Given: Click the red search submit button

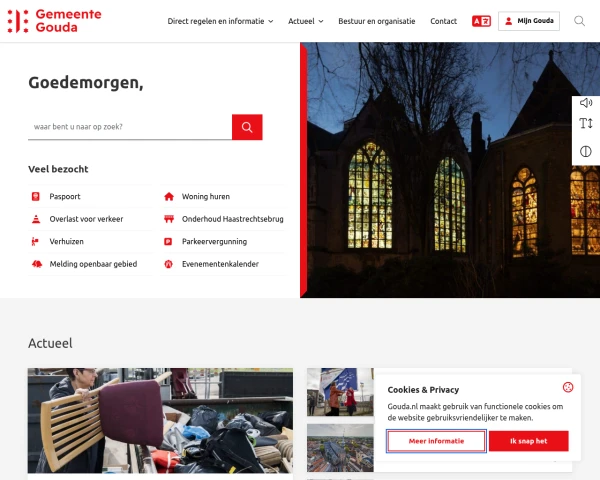Looking at the screenshot, I should 247,127.
